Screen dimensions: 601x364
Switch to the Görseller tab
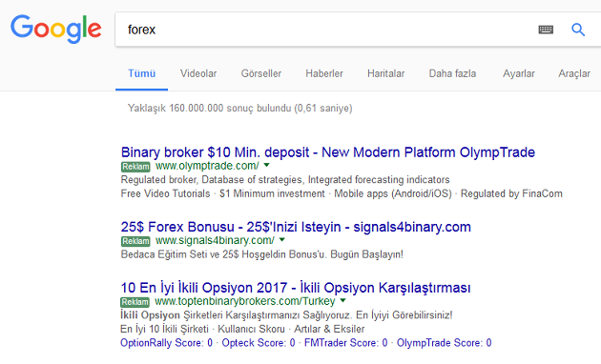261,73
